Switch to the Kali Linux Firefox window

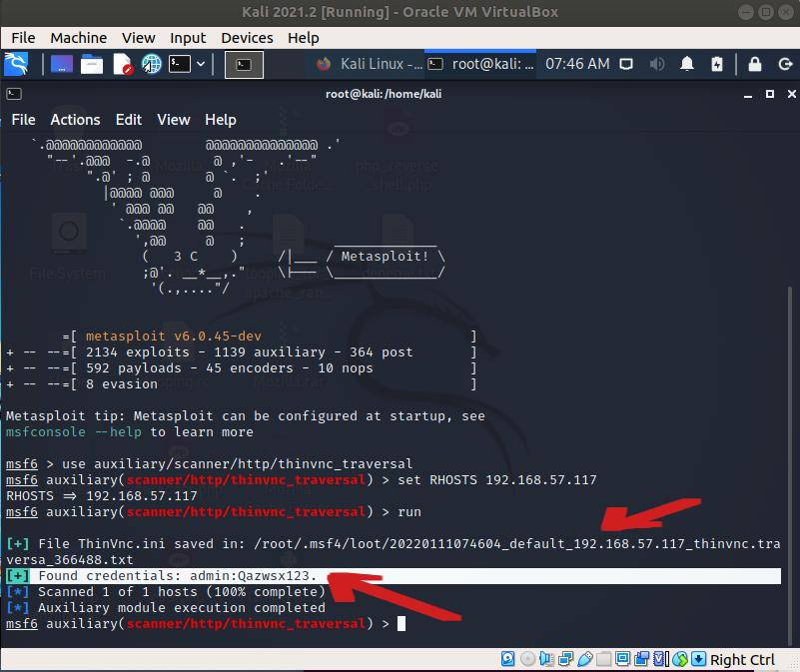(x=369, y=64)
